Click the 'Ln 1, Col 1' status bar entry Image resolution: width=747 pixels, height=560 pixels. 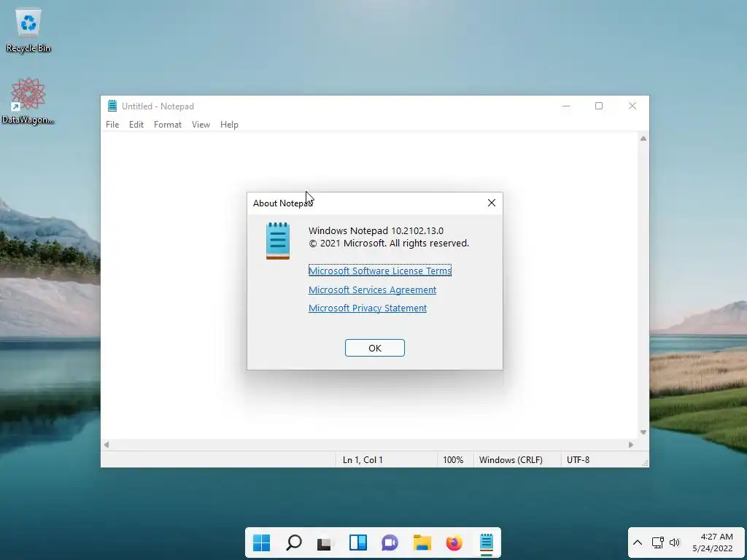click(363, 460)
